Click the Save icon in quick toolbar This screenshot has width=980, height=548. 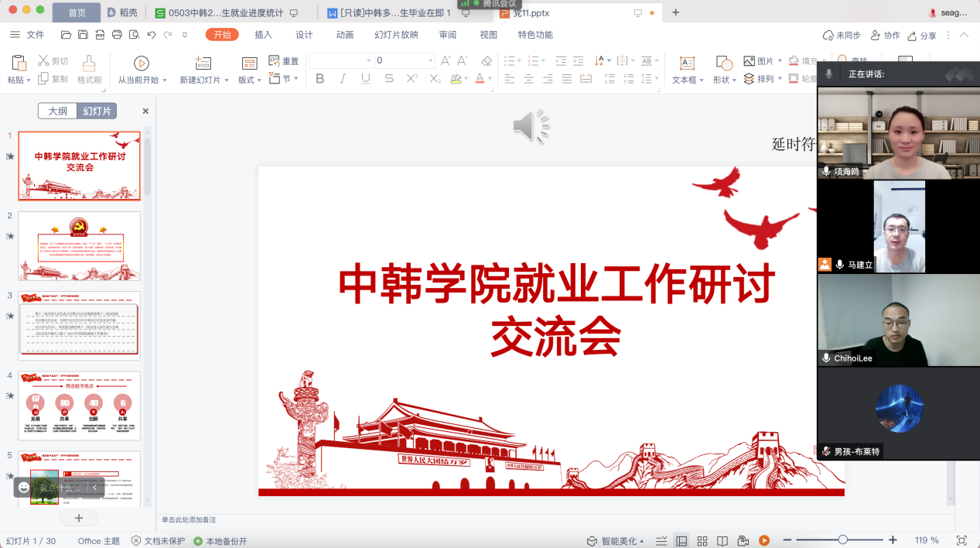point(83,35)
